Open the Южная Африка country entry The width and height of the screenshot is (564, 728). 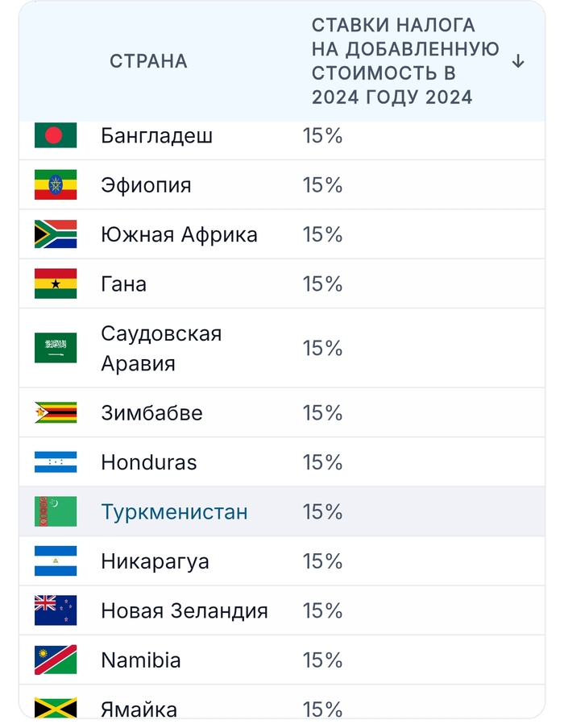click(x=179, y=234)
